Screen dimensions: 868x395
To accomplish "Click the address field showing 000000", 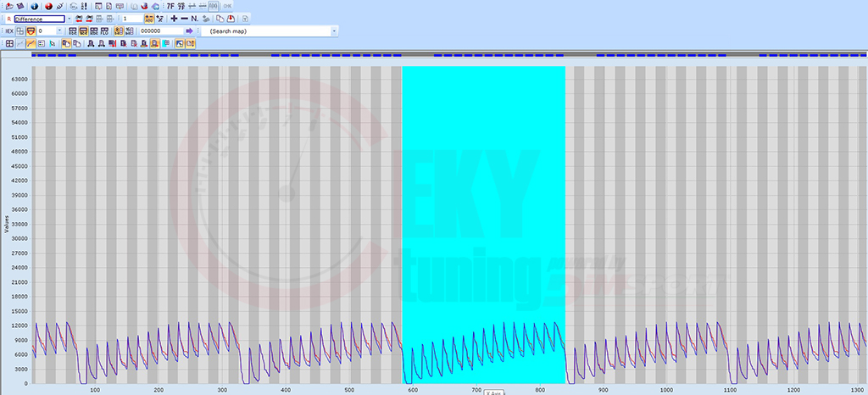I will pyautogui.click(x=161, y=31).
